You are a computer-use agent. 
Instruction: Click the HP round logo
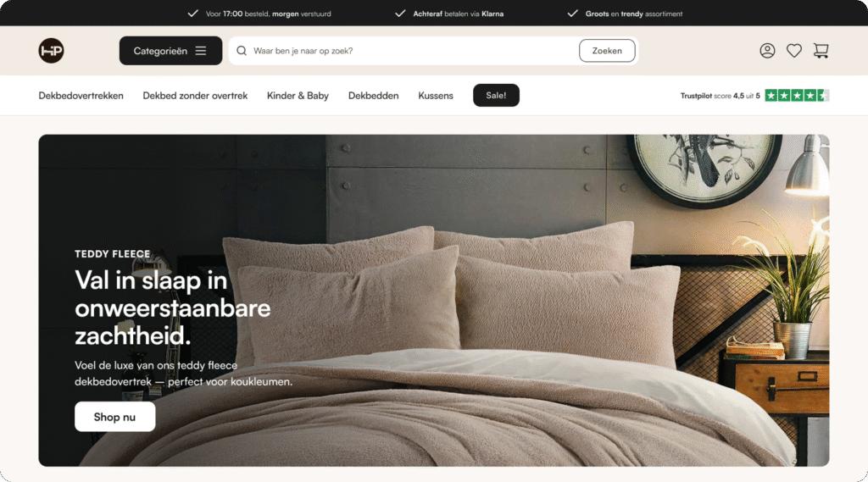coord(51,50)
